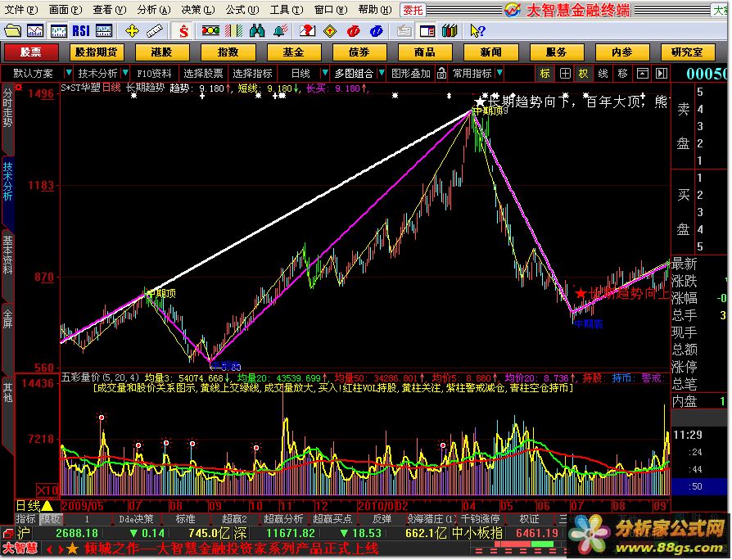Click the 委托 order button
732x560 pixels.
pyautogui.click(x=413, y=10)
